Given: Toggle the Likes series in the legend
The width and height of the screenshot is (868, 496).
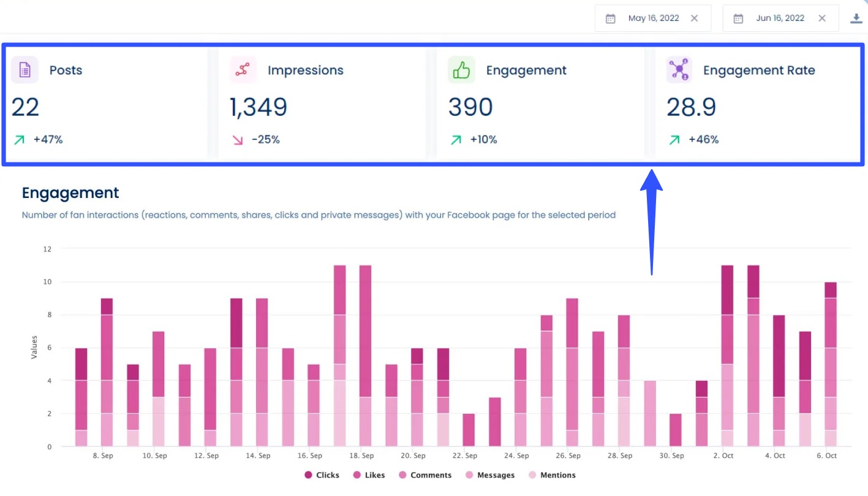Looking at the screenshot, I should 368,475.
